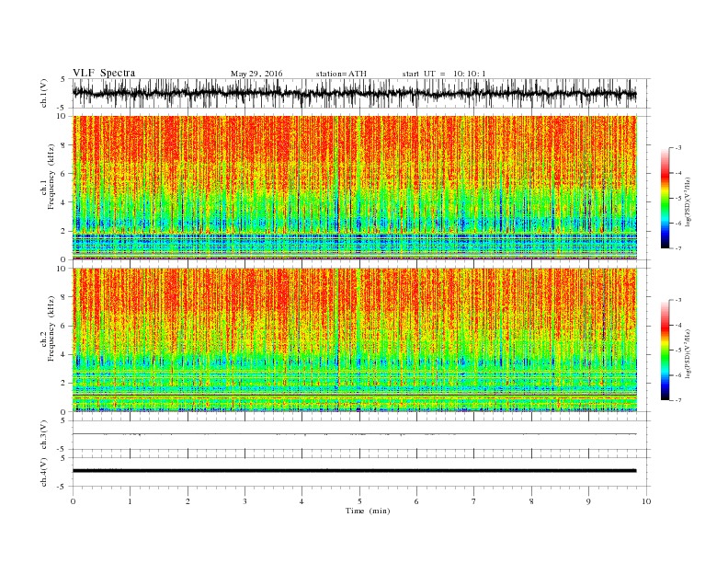Click the "Time (min)" x-axis label
728x563 pixels.
pyautogui.click(x=368, y=511)
